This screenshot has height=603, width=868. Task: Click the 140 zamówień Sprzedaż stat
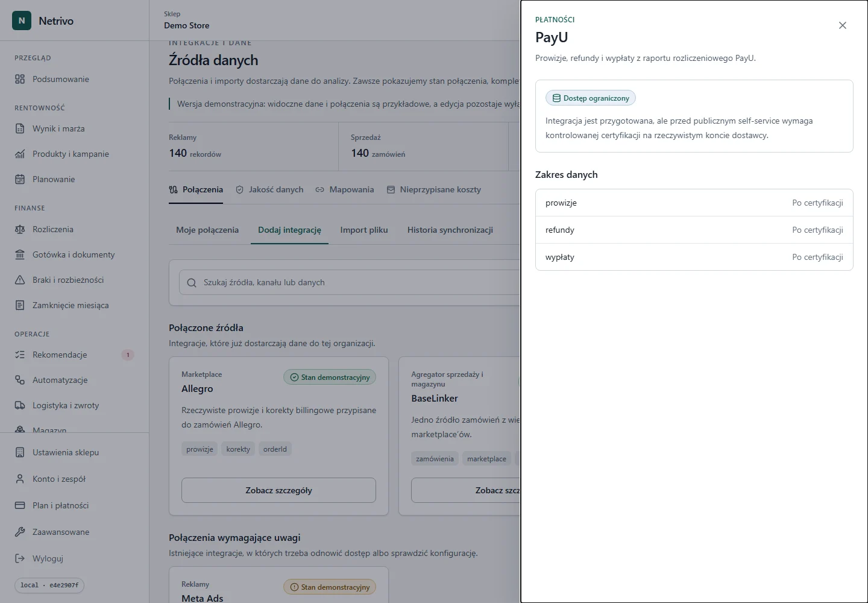coord(378,153)
